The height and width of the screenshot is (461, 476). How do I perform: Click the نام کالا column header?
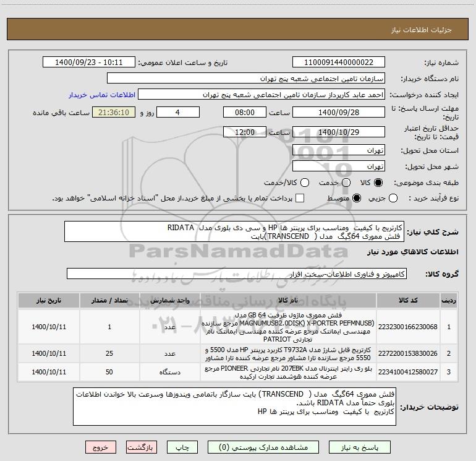tap(288, 300)
